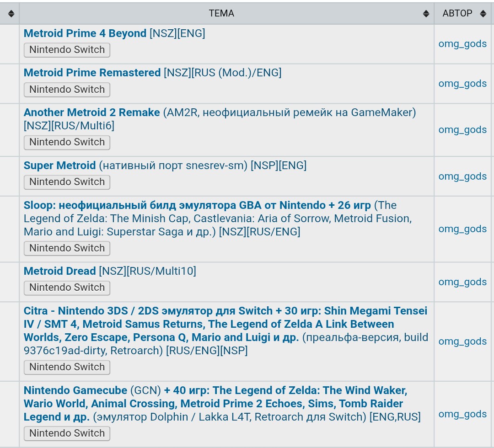Click Nintendo Switch tag under Metroid Dread
The height and width of the screenshot is (448, 494).
pos(67,288)
